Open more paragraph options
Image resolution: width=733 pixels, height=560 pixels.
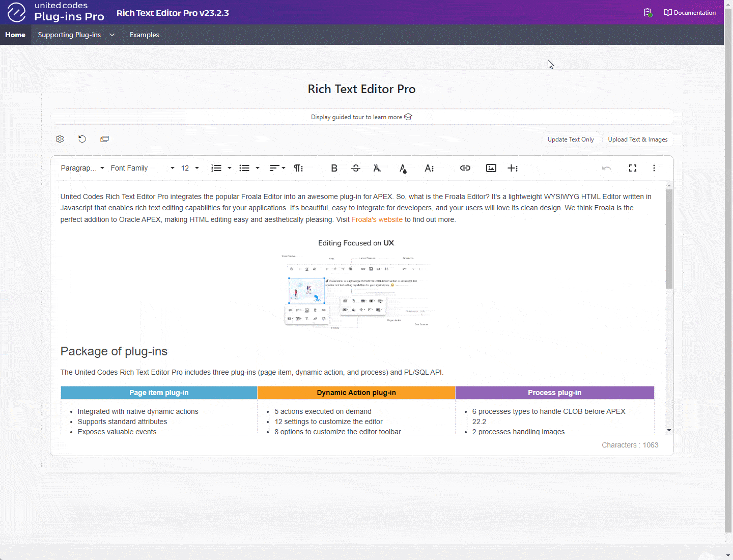coord(299,168)
